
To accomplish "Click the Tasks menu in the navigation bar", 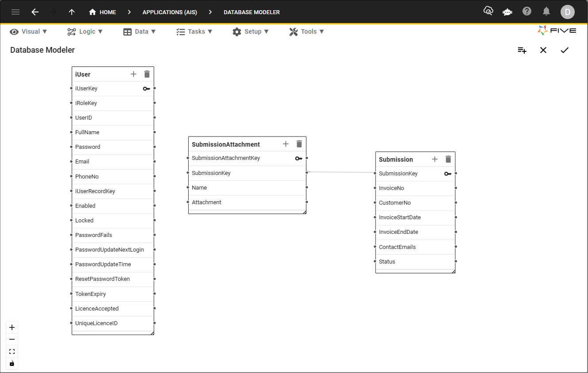I will pos(195,31).
